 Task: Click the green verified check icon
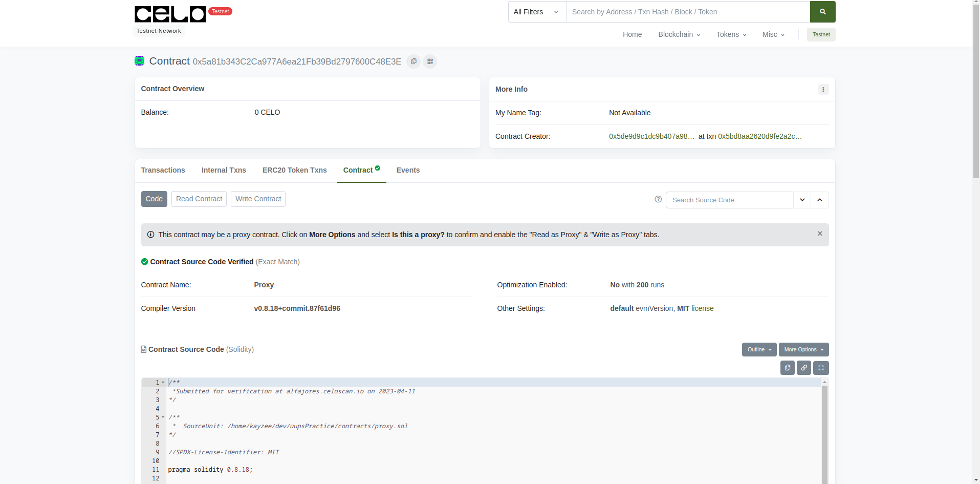(144, 262)
